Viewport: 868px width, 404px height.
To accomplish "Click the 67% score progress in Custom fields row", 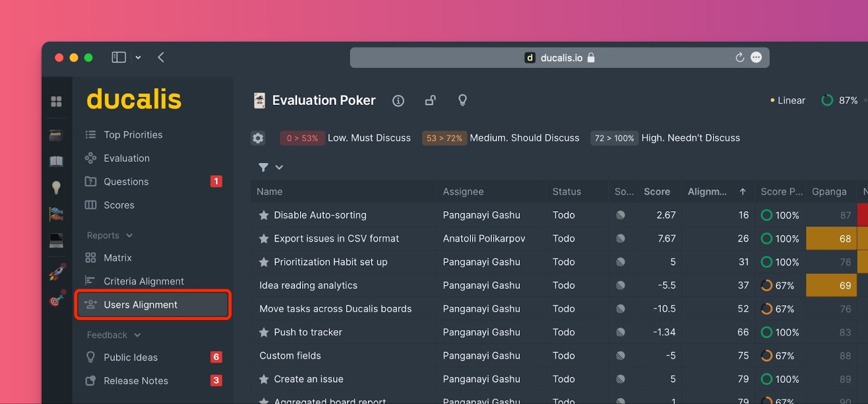I will tap(778, 356).
